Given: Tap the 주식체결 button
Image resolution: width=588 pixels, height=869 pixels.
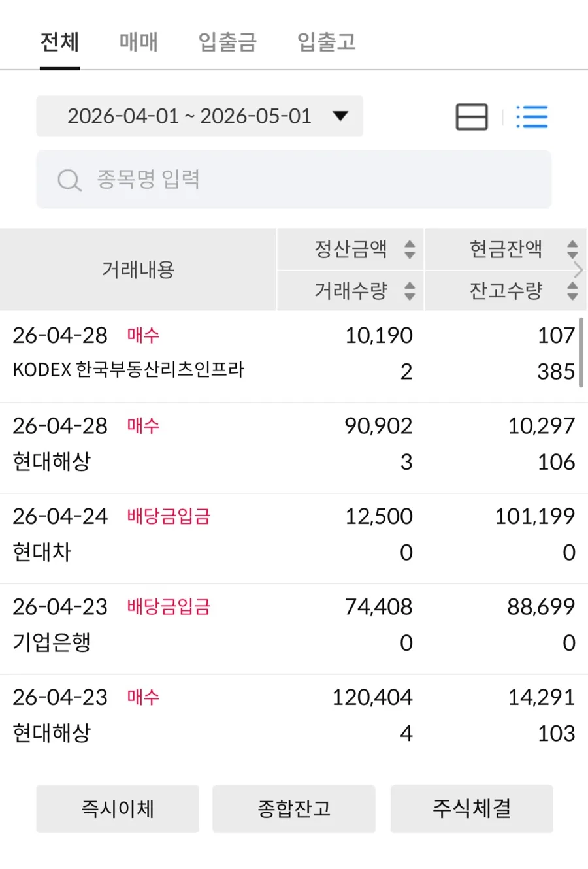Looking at the screenshot, I should coord(472,809).
